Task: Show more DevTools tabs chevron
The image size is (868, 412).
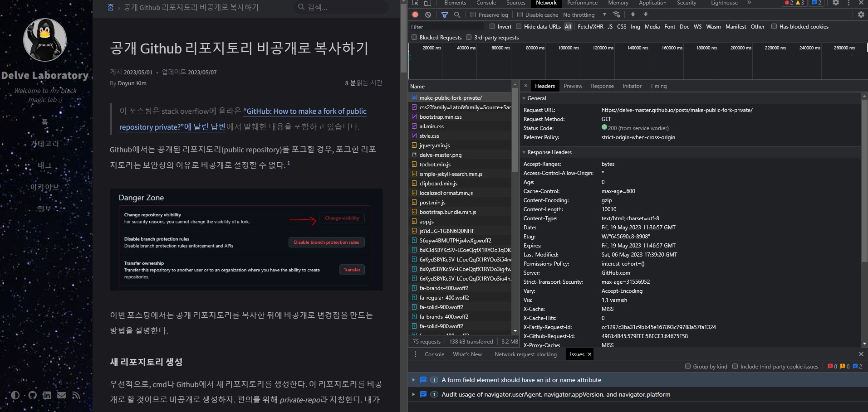Action: 749,3
